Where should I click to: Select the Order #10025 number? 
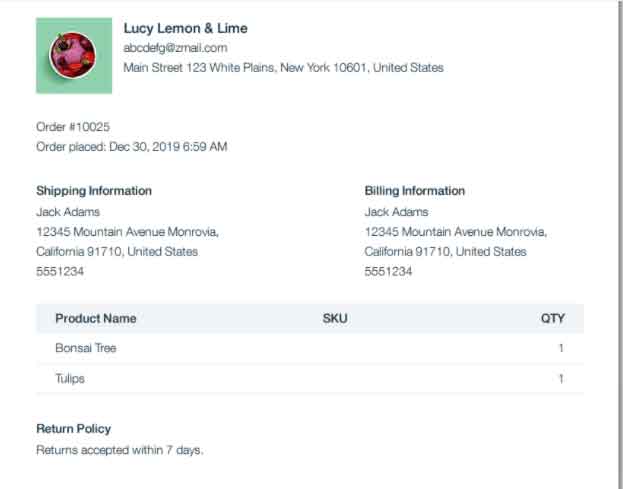click(x=73, y=127)
